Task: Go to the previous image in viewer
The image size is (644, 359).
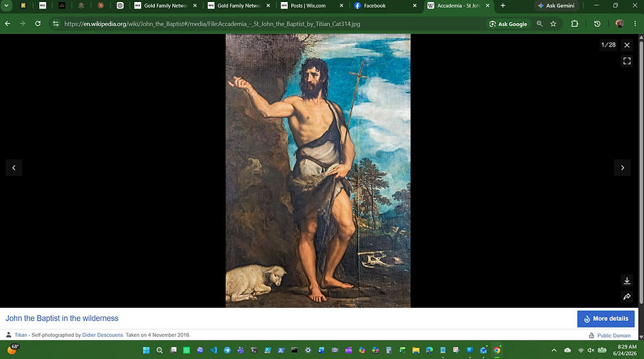Action: coord(14,167)
